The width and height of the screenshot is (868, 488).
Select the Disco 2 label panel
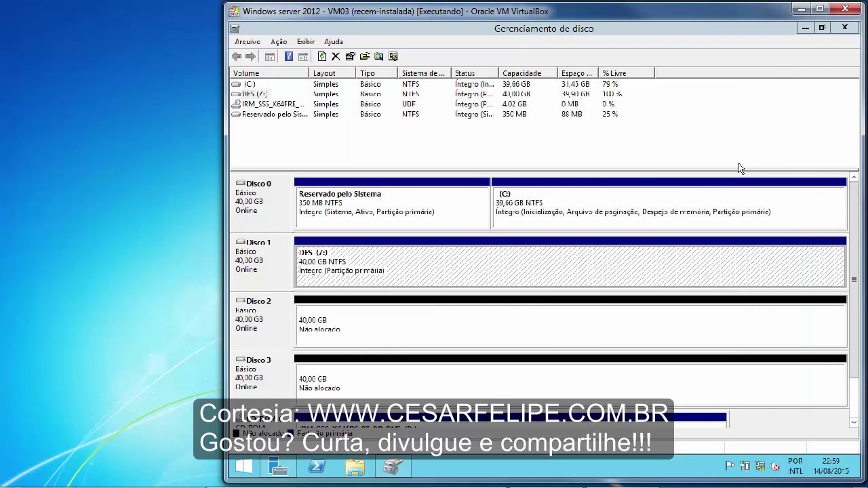pos(262,320)
